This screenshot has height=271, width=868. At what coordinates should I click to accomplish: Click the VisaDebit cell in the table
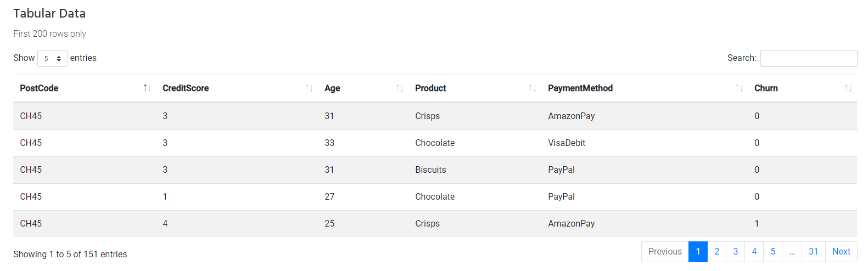(566, 143)
